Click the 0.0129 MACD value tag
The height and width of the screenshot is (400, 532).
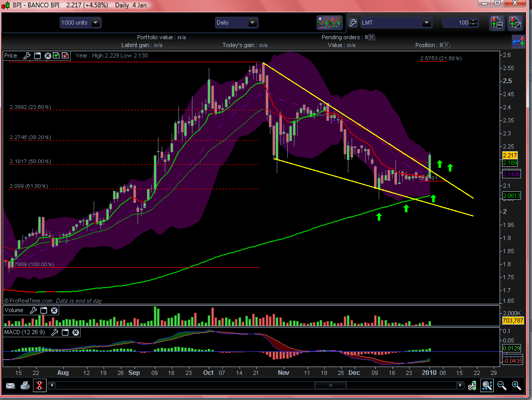(x=511, y=348)
